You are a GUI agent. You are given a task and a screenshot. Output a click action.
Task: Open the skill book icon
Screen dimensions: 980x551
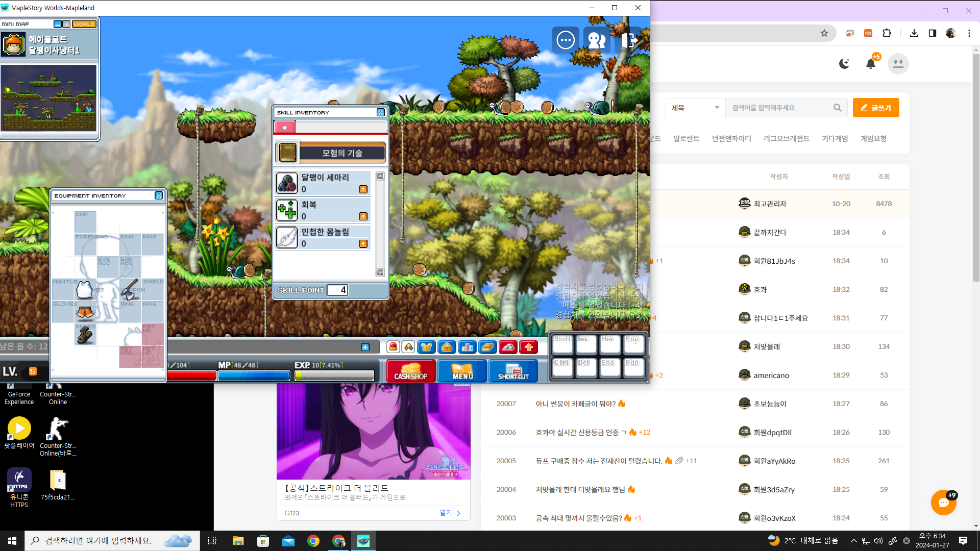tap(487, 347)
